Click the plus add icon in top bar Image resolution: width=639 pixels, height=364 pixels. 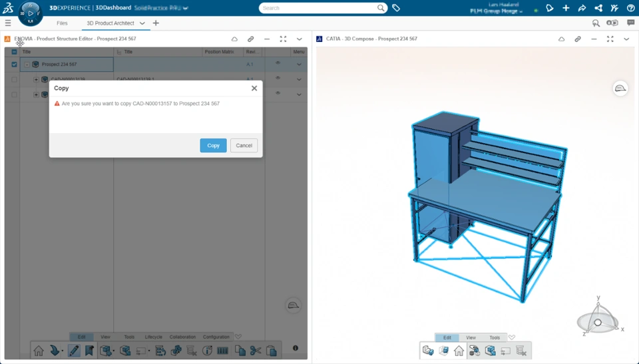(x=566, y=8)
